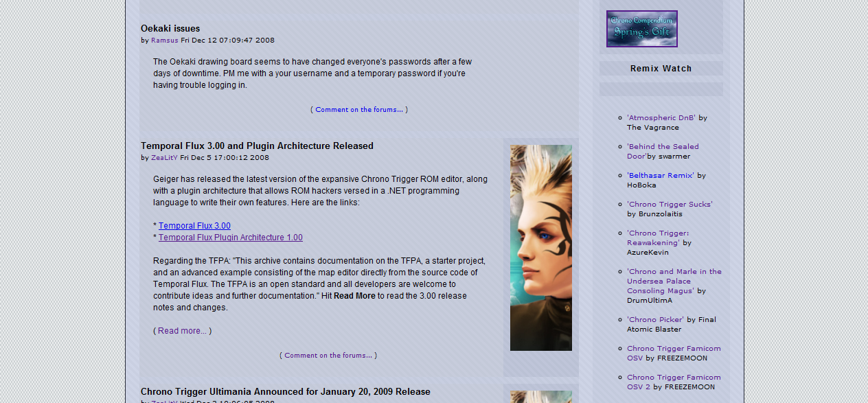The image size is (868, 403).
Task: Click the Oekaki issues headline
Action: coord(170,29)
